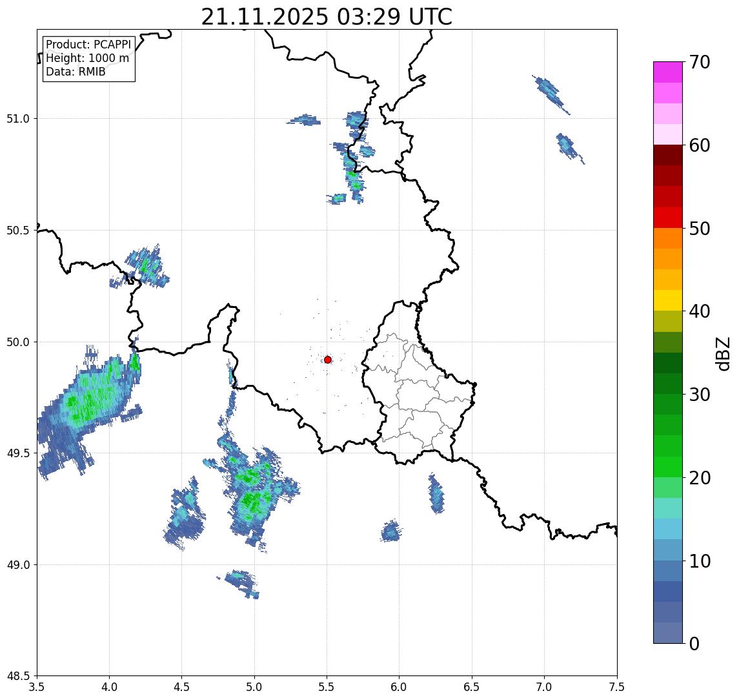The width and height of the screenshot is (739, 700).
Task: Click the longitude axis label 6.5
Action: (x=472, y=687)
